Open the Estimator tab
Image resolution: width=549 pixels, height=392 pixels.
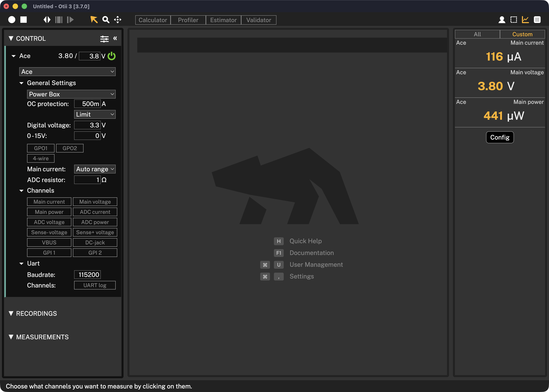223,20
